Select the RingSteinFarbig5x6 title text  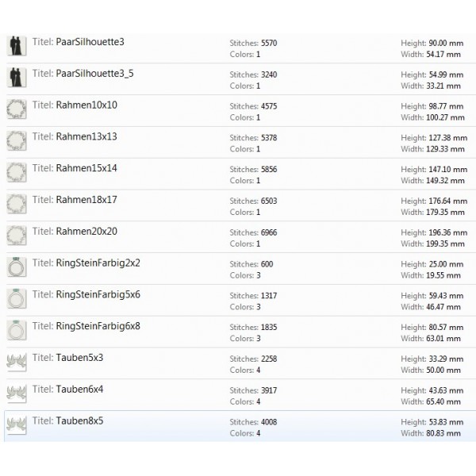coord(98,294)
